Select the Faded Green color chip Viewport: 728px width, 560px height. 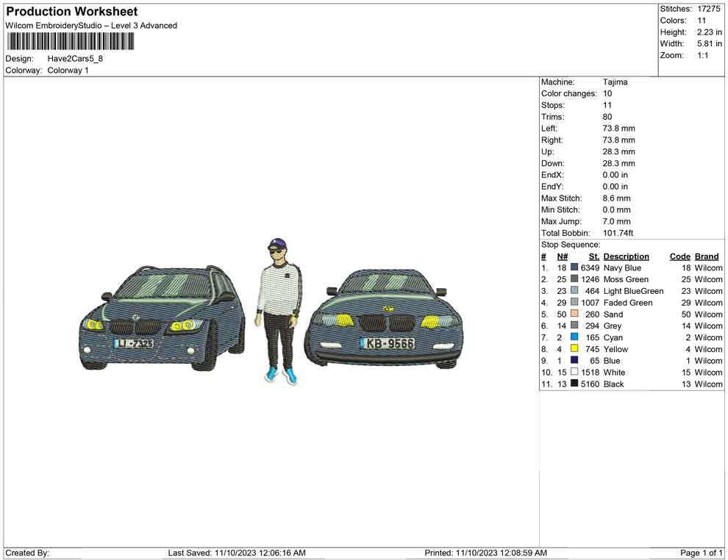pos(572,303)
